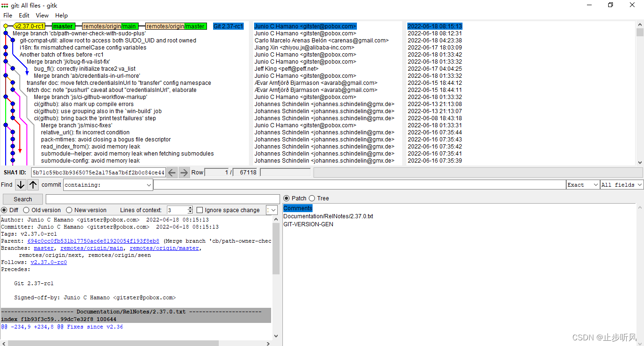Click the SHA1 ID input field
The width and height of the screenshot is (644, 346).
click(99, 173)
